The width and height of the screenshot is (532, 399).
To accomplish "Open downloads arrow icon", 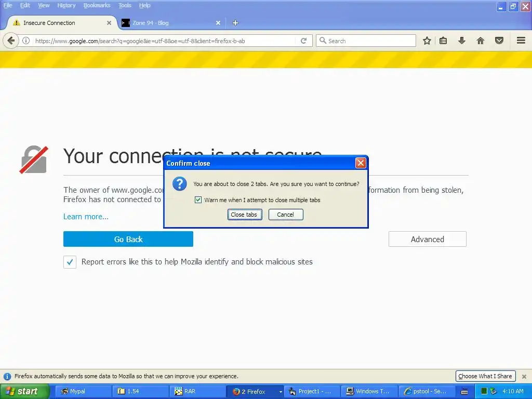I will click(x=462, y=41).
